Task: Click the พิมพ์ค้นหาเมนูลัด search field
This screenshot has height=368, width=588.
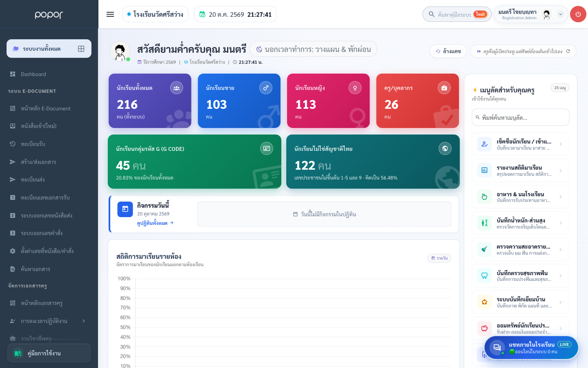Action: pos(521,117)
